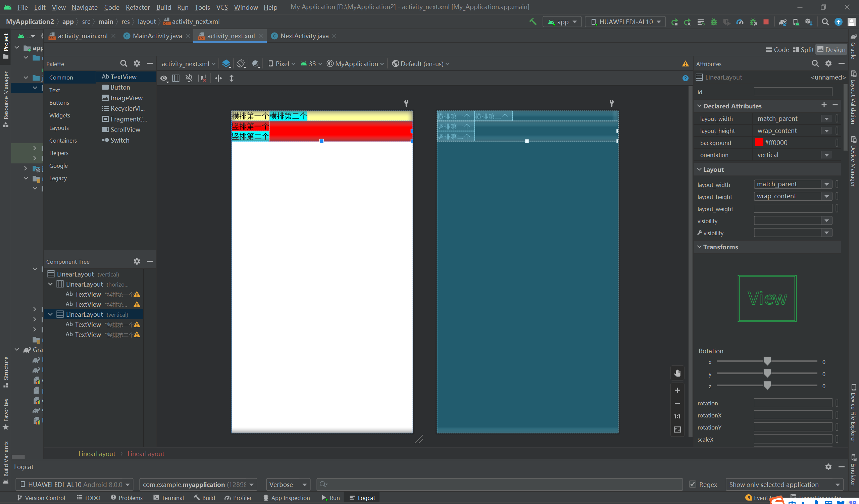The width and height of the screenshot is (859, 504).
Task: Switch to Design view mode
Action: click(831, 50)
